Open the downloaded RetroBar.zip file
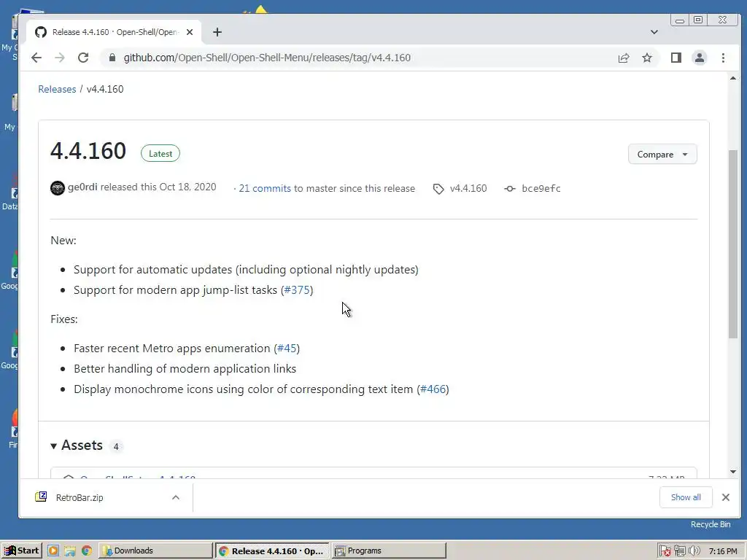Viewport: 747px width, 560px height. [80, 497]
